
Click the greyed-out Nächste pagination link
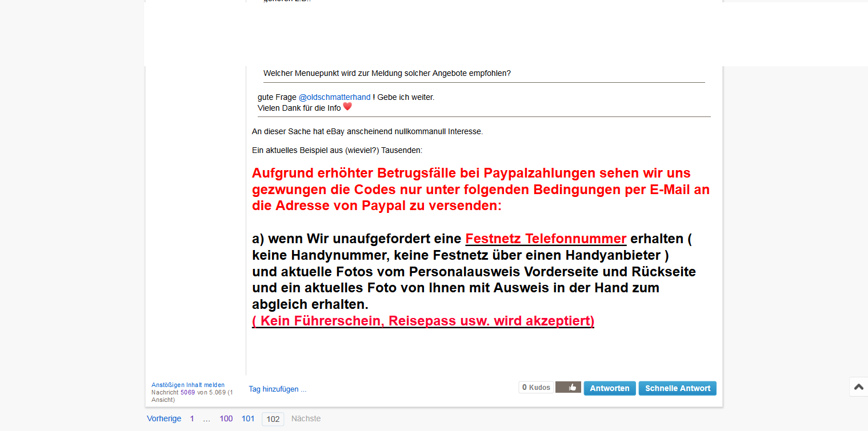[x=306, y=418]
